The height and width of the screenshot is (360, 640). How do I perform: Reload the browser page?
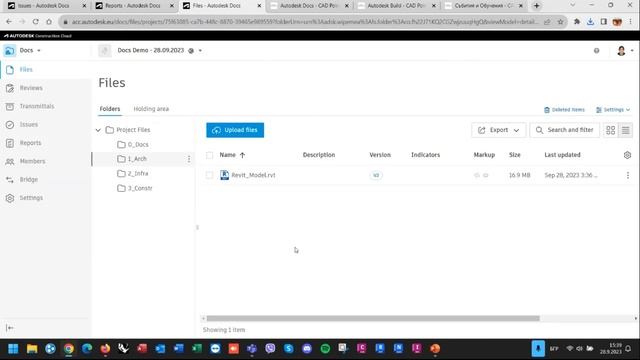coord(36,22)
